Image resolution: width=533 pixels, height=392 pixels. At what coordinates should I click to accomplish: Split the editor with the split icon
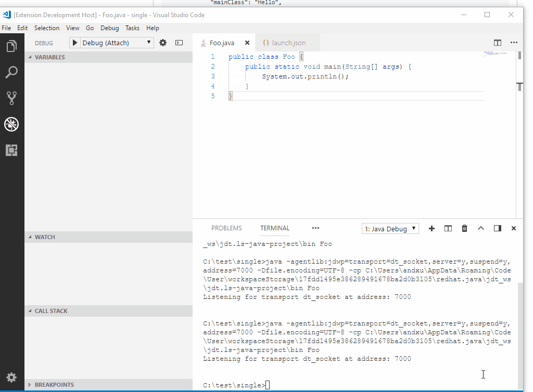click(x=498, y=43)
